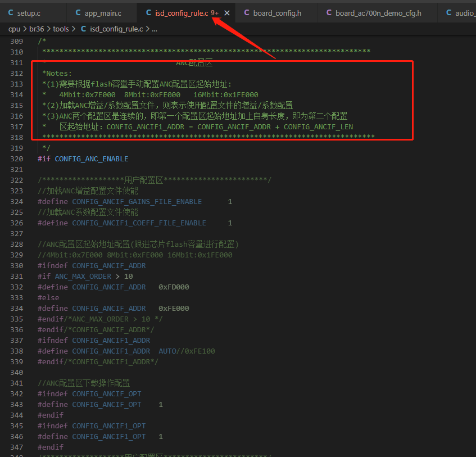Open the board_ac700n_demo_cfg.h tab
The height and width of the screenshot is (457, 476).
click(x=377, y=13)
